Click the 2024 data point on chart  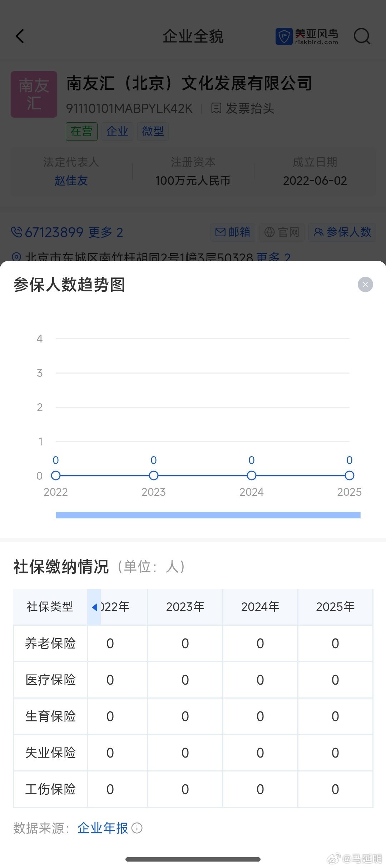tap(252, 475)
